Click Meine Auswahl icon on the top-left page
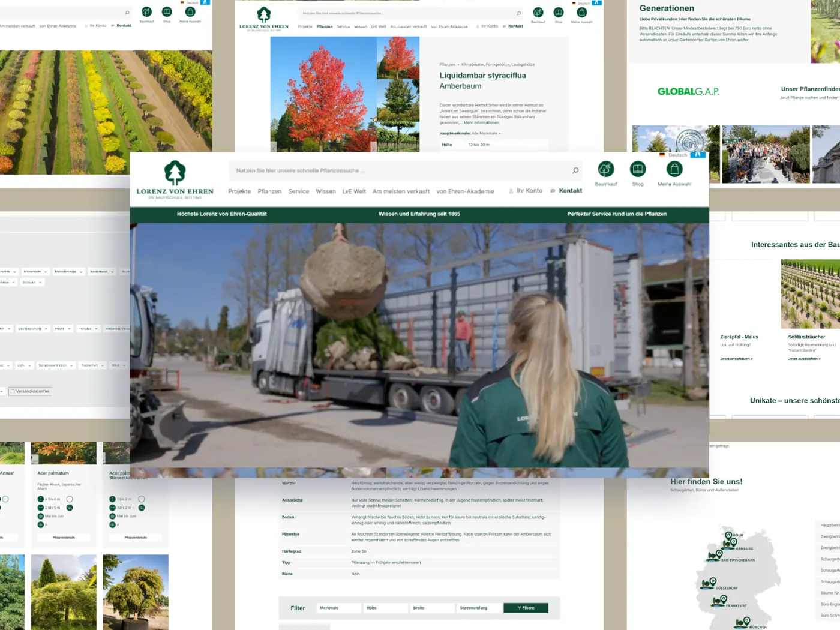 (x=190, y=12)
